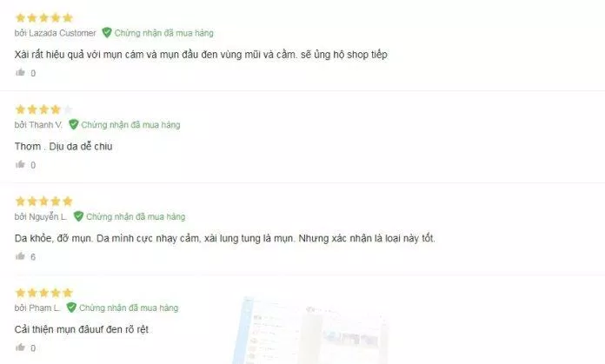The image size is (605, 364).
Task: Click thumbs-up icon on Thanh V.'s review
Action: [x=21, y=164]
